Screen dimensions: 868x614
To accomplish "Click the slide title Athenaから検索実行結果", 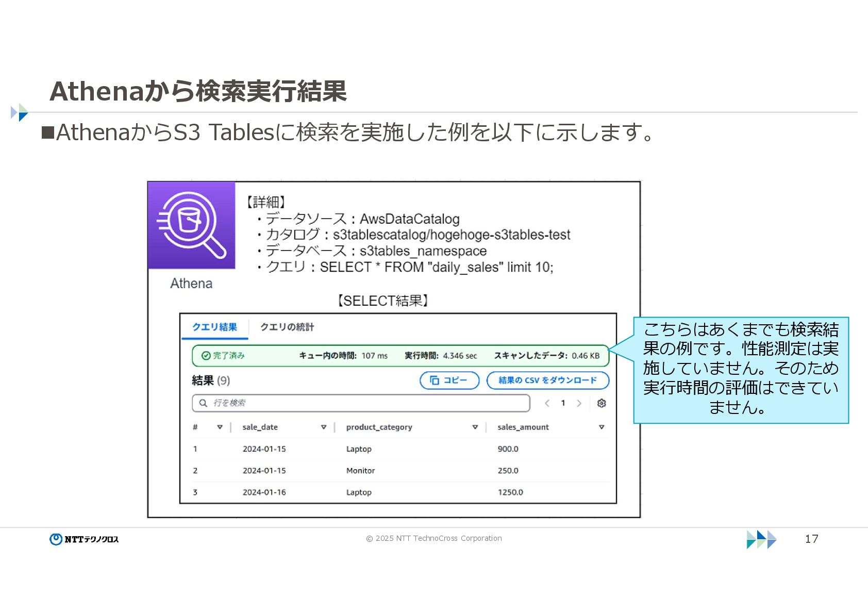I will coord(198,91).
